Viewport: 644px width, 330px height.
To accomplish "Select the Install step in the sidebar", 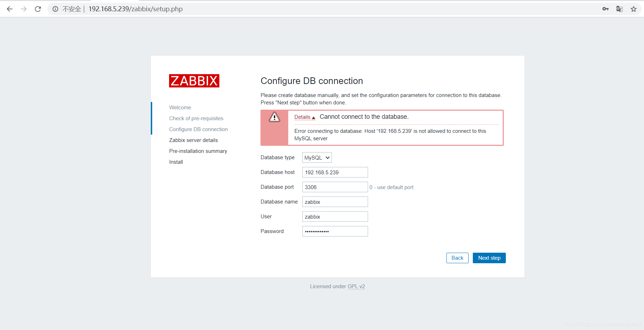I will coord(176,162).
